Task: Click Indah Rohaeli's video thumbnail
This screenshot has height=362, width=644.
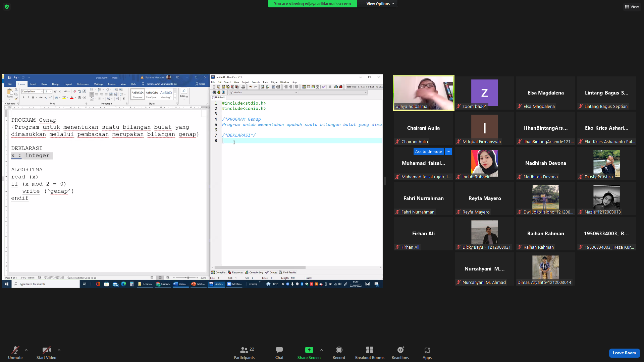Action: pyautogui.click(x=485, y=163)
